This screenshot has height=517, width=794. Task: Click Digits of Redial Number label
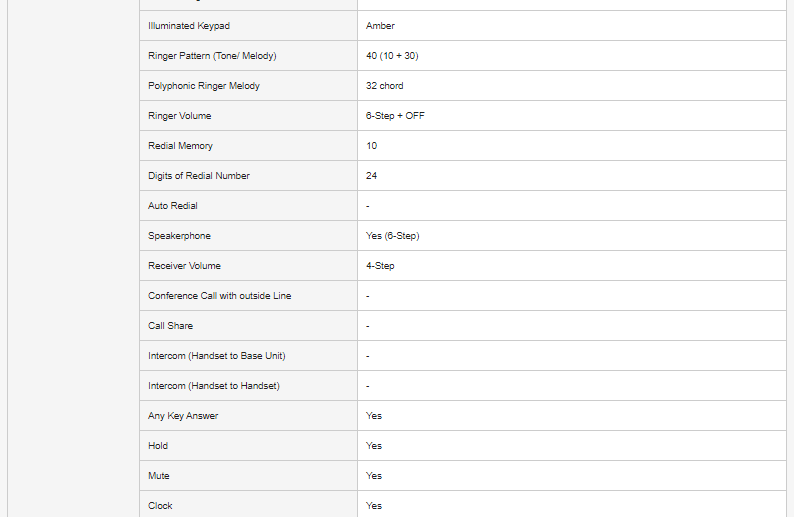tap(199, 176)
